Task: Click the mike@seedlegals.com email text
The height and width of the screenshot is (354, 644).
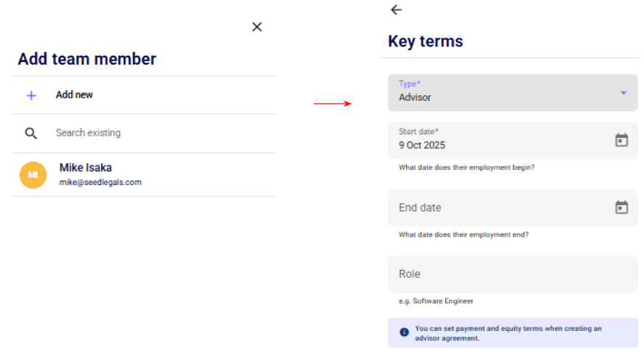Action: tap(100, 183)
